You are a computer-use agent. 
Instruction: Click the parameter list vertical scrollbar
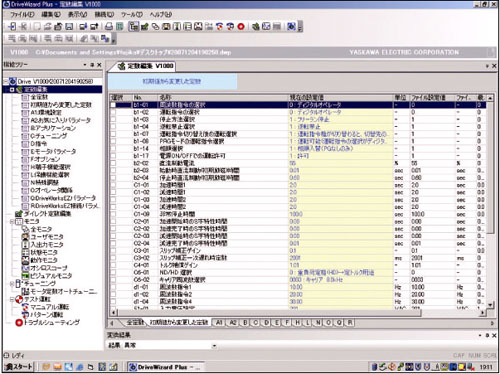point(490,200)
